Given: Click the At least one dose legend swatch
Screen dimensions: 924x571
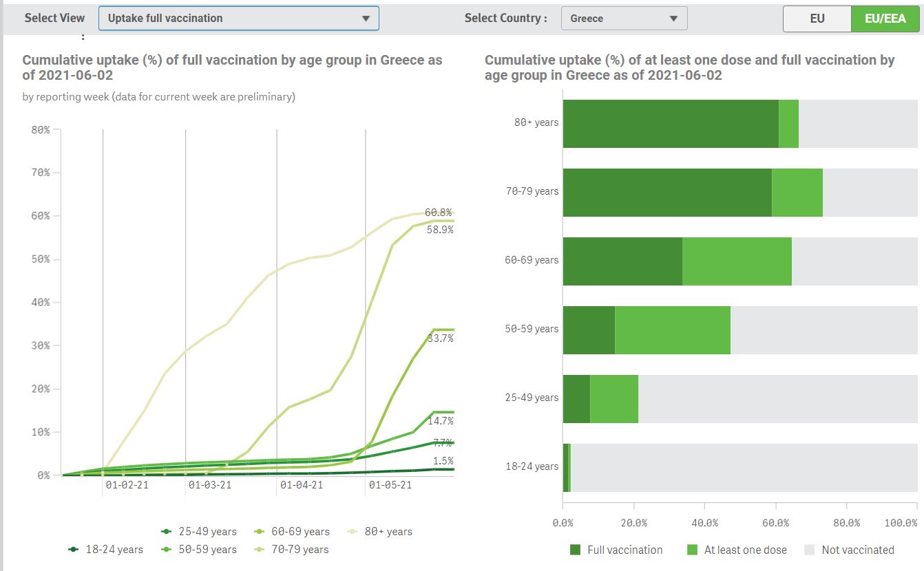Looking at the screenshot, I should tap(693, 550).
